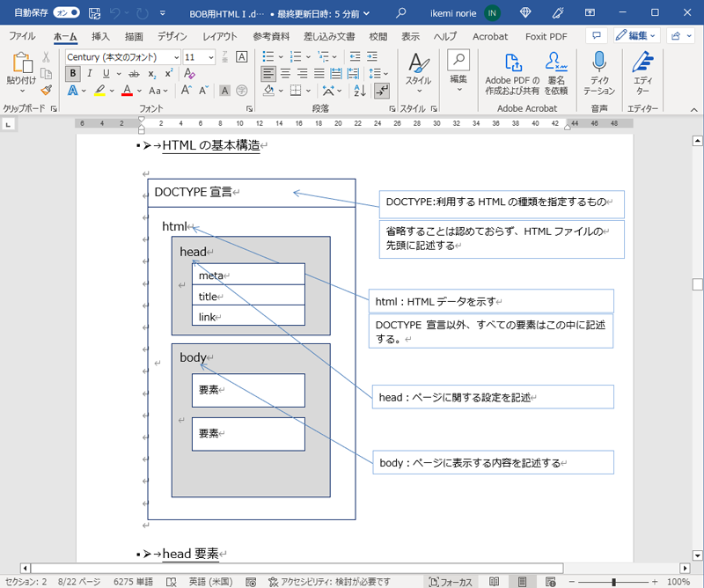
Task: Click the Share button
Action: 680,35
